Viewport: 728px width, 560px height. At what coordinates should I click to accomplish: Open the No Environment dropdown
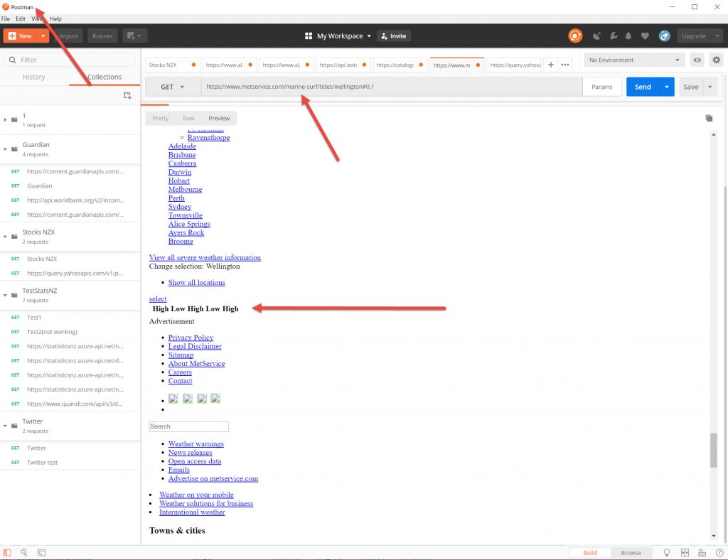pyautogui.click(x=636, y=60)
